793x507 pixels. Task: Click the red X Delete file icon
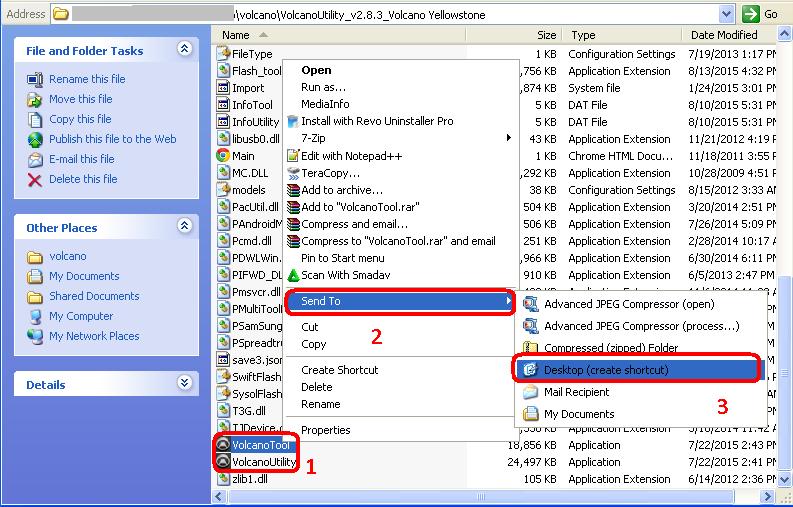tap(35, 180)
